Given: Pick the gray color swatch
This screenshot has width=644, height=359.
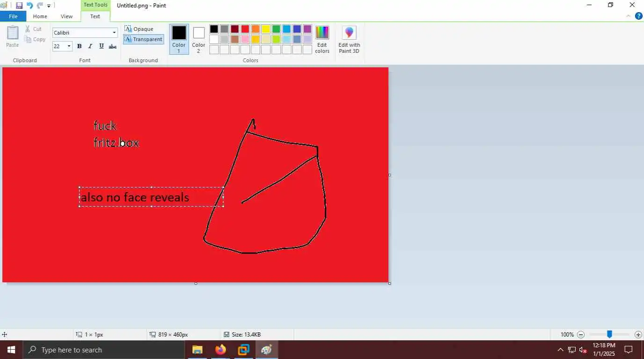Looking at the screenshot, I should click(x=224, y=29).
